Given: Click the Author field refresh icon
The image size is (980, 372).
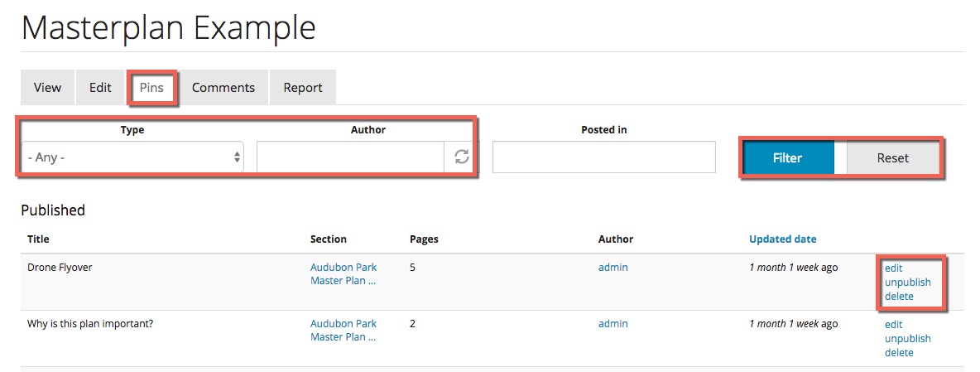Looking at the screenshot, I should [461, 157].
